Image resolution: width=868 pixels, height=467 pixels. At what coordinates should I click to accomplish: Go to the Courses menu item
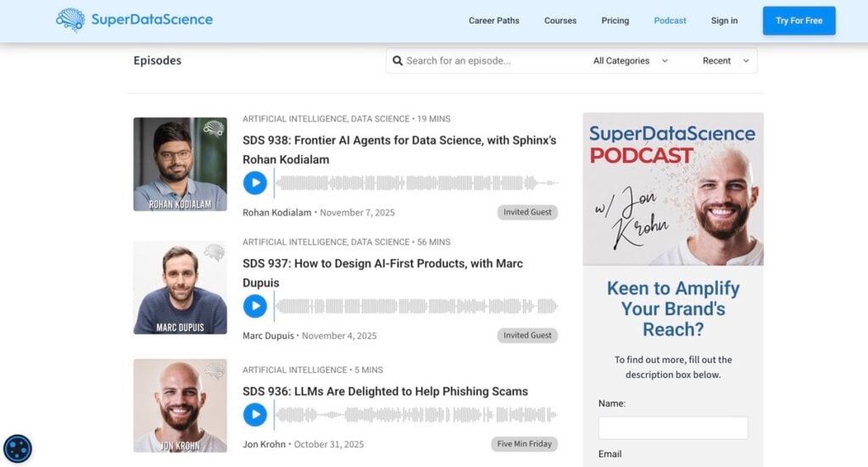pyautogui.click(x=560, y=20)
